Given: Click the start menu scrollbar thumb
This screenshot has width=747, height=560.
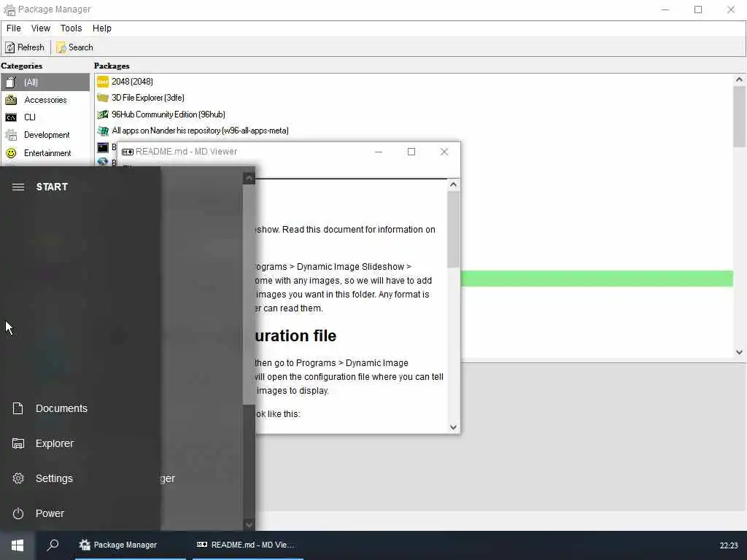Looking at the screenshot, I should click(x=249, y=295).
